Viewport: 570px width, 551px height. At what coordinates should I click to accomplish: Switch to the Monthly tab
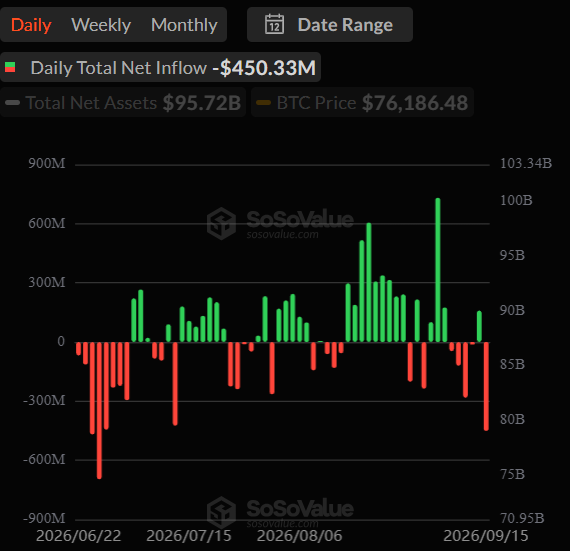184,25
